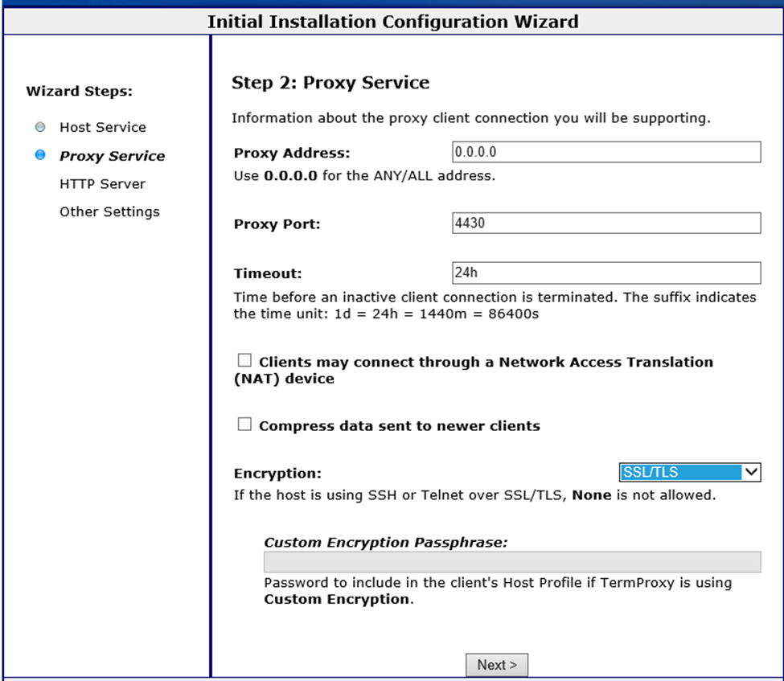Screen dimensions: 784x681
Task: Open the HTTP Server wizard step
Action: point(102,184)
